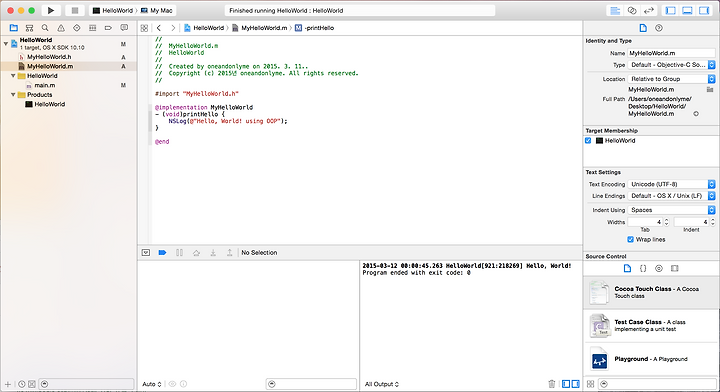Click the Pause/Continue debug button

point(180,252)
